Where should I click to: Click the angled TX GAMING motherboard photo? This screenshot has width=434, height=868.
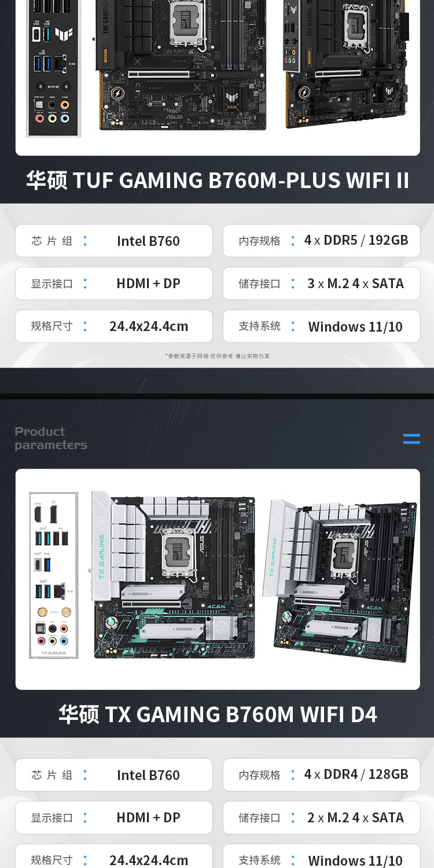[x=340, y=580]
